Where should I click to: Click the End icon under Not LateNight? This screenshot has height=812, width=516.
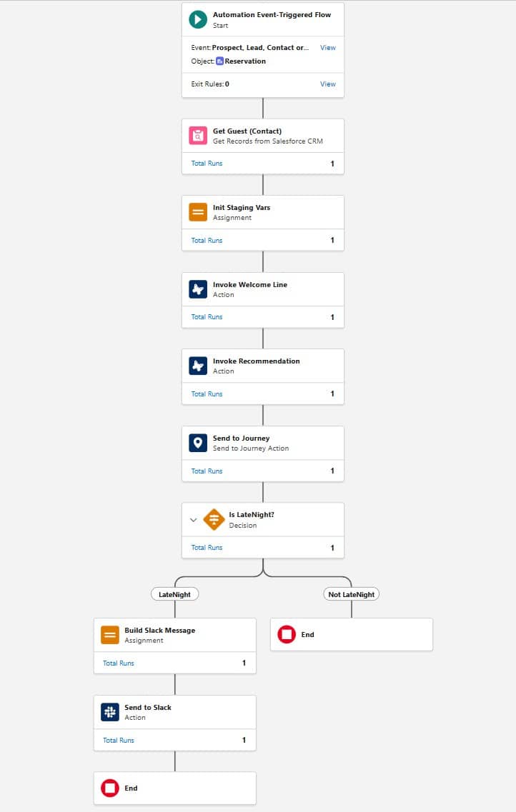click(x=287, y=634)
